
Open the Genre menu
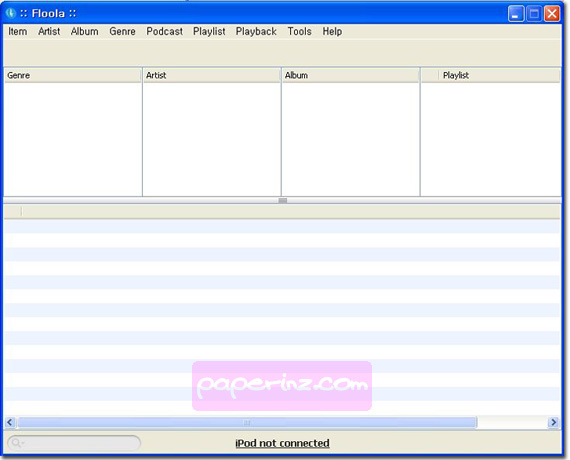(x=122, y=32)
